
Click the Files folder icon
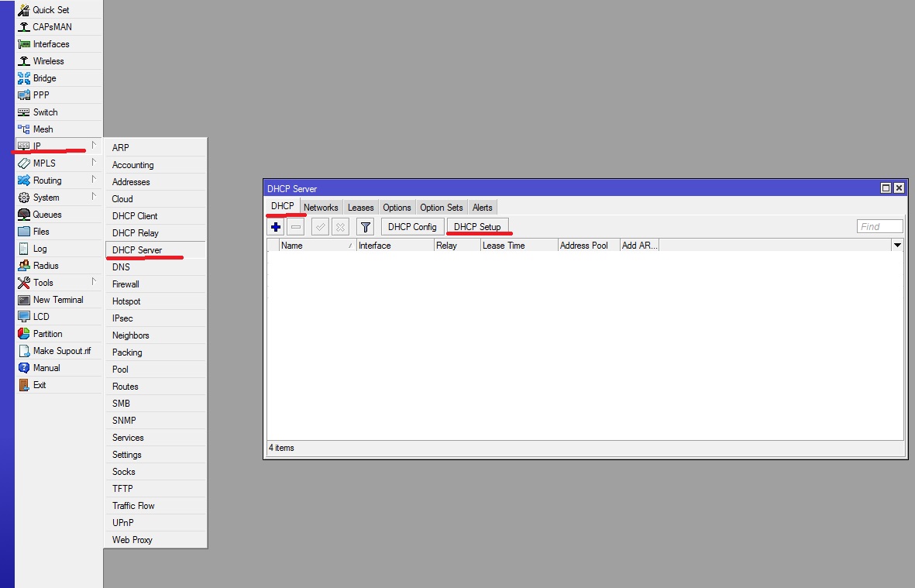click(24, 232)
